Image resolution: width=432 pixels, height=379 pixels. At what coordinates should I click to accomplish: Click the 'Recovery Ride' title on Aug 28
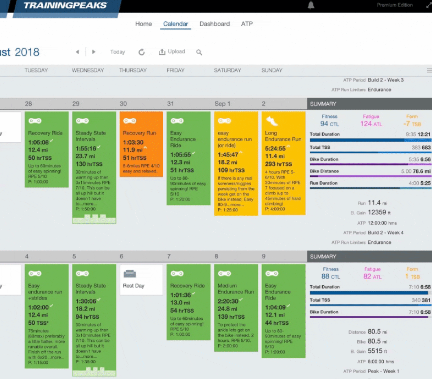(45, 133)
